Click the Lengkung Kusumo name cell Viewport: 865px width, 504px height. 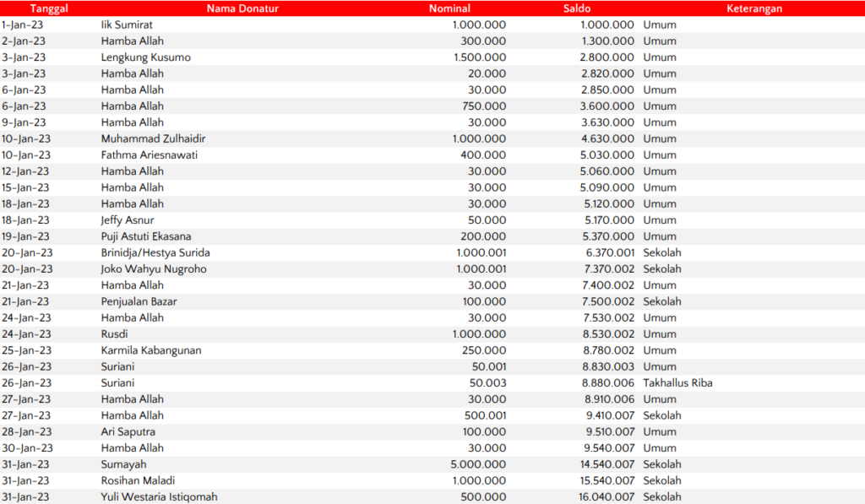coord(145,57)
